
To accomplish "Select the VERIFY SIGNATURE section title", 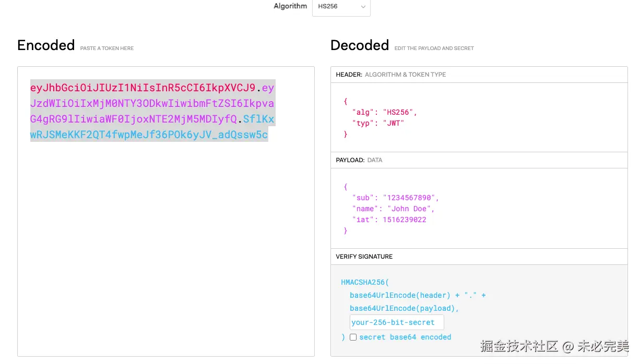I will [364, 257].
